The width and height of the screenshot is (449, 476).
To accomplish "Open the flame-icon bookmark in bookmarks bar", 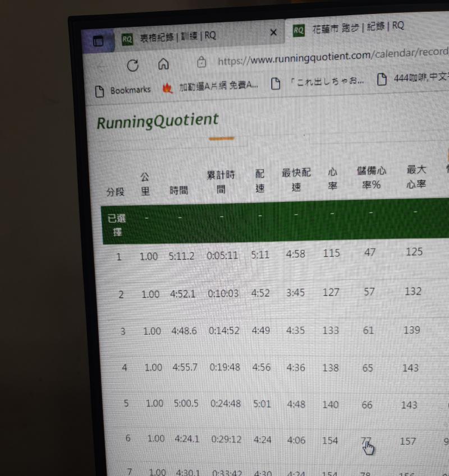I will [210, 87].
